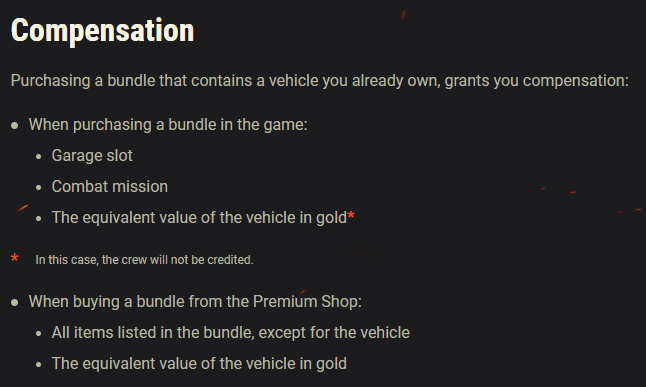Click the Garage slot list item

point(92,156)
